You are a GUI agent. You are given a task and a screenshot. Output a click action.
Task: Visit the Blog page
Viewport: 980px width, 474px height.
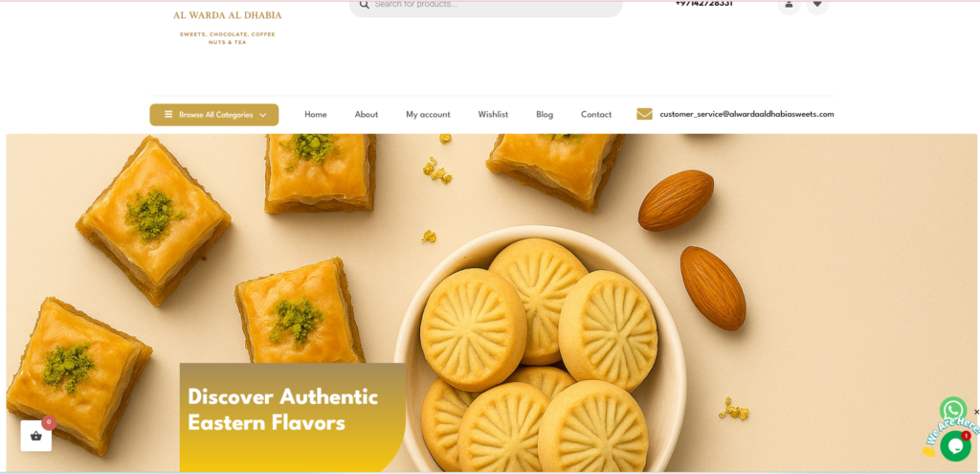545,115
